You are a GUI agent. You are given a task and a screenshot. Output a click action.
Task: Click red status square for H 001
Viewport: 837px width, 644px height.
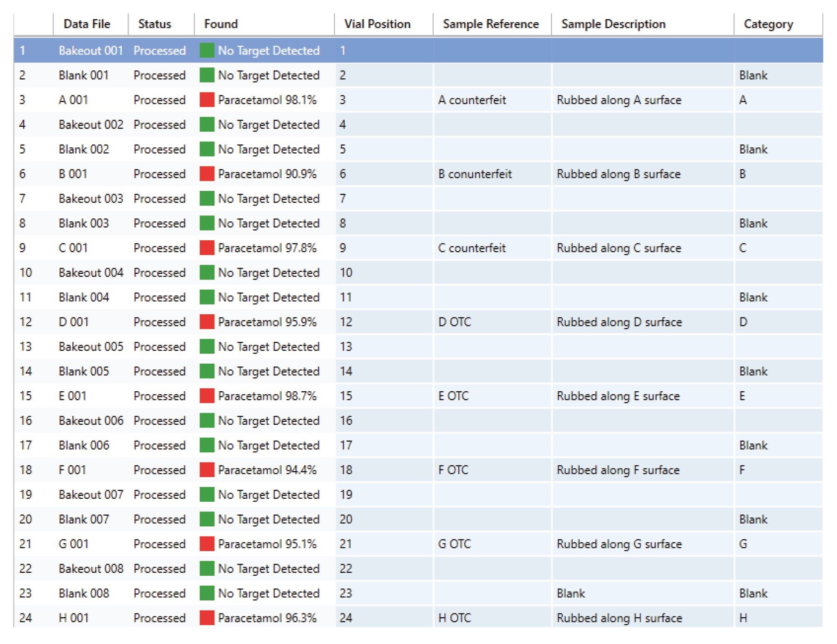click(x=207, y=618)
